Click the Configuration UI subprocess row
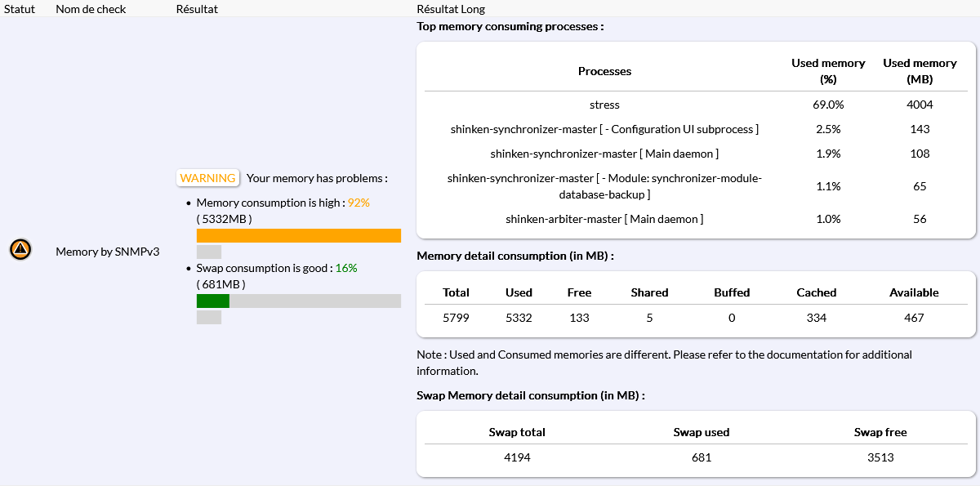This screenshot has width=980, height=486. tap(604, 129)
